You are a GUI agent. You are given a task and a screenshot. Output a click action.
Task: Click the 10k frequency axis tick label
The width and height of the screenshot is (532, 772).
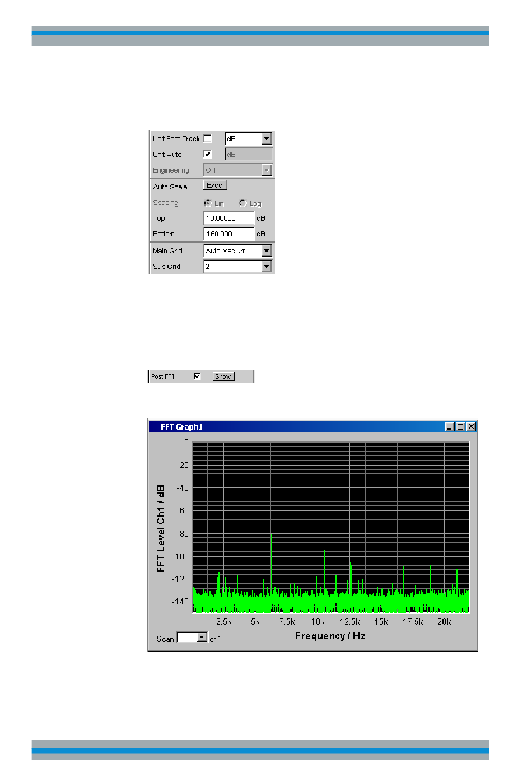[x=318, y=622]
